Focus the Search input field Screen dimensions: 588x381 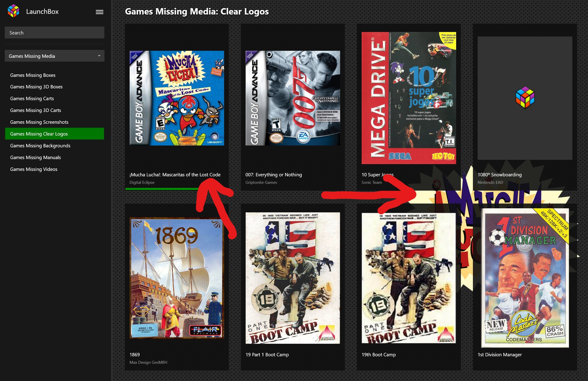coord(54,33)
